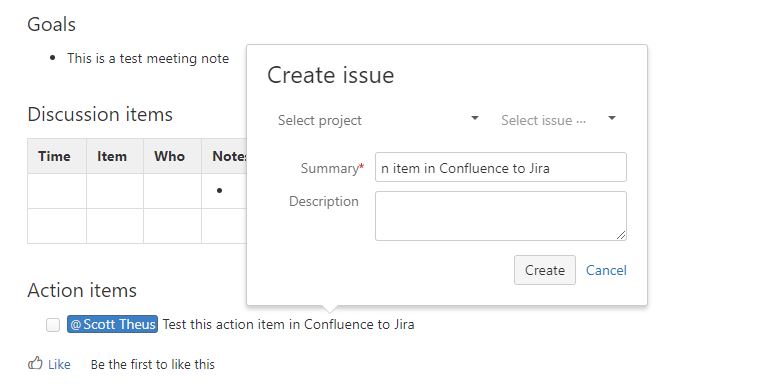Select the Who column header
The height and width of the screenshot is (390, 775).
pyautogui.click(x=169, y=156)
